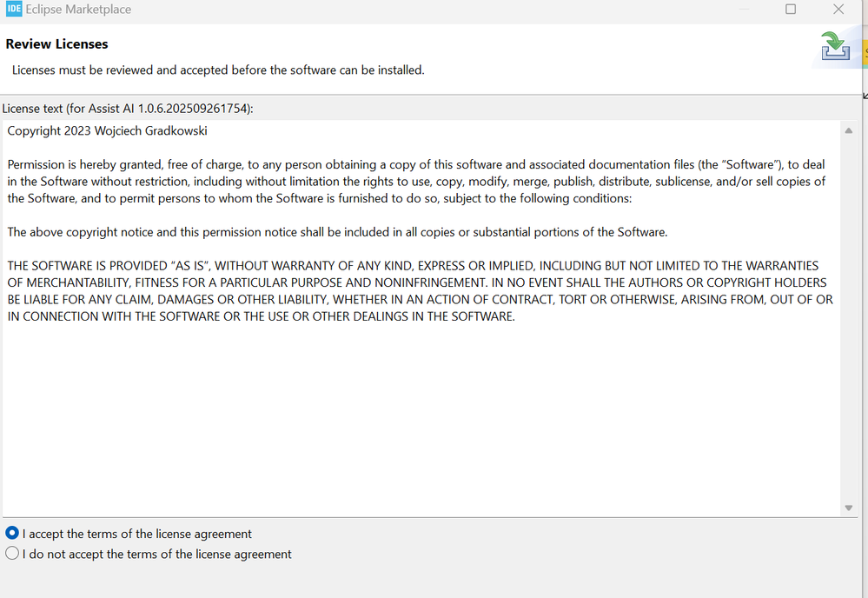Click the license scrollbar down arrow
This screenshot has width=868, height=598.
(848, 508)
